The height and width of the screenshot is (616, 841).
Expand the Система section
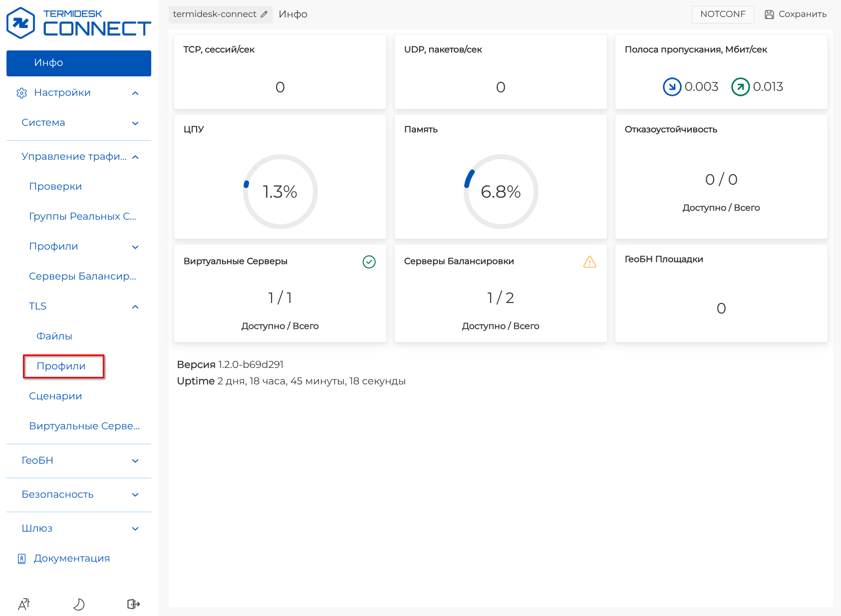pos(135,123)
